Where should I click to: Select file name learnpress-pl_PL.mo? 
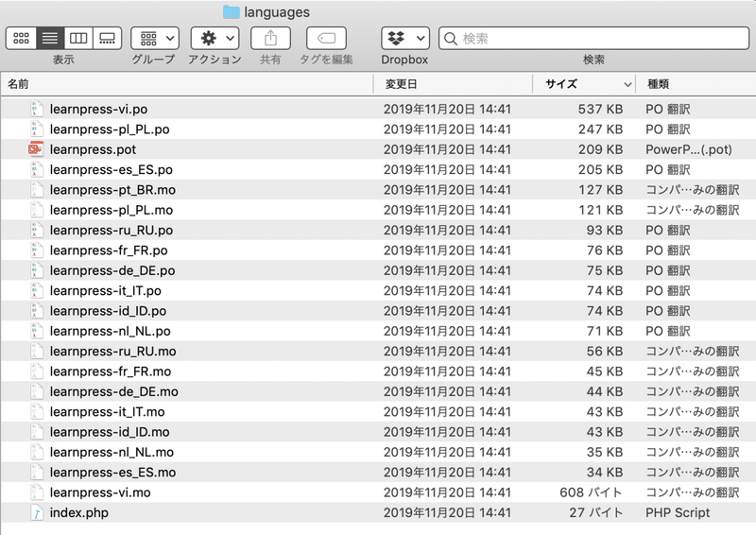pos(111,210)
